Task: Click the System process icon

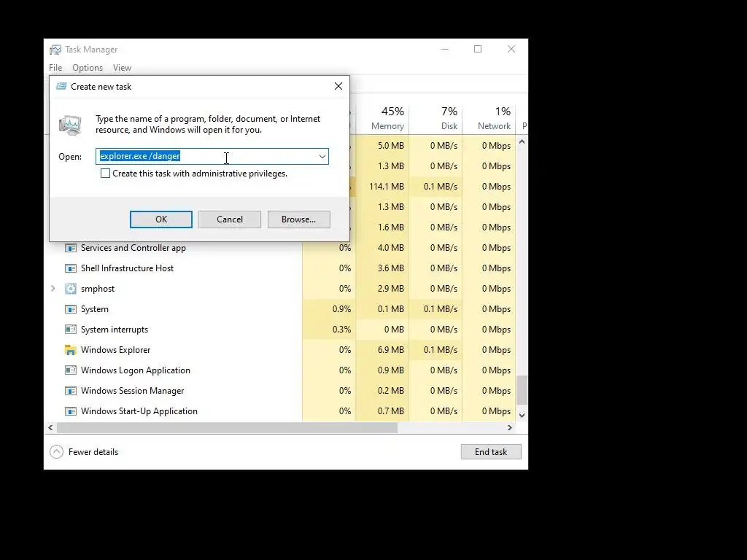Action: pyautogui.click(x=71, y=309)
